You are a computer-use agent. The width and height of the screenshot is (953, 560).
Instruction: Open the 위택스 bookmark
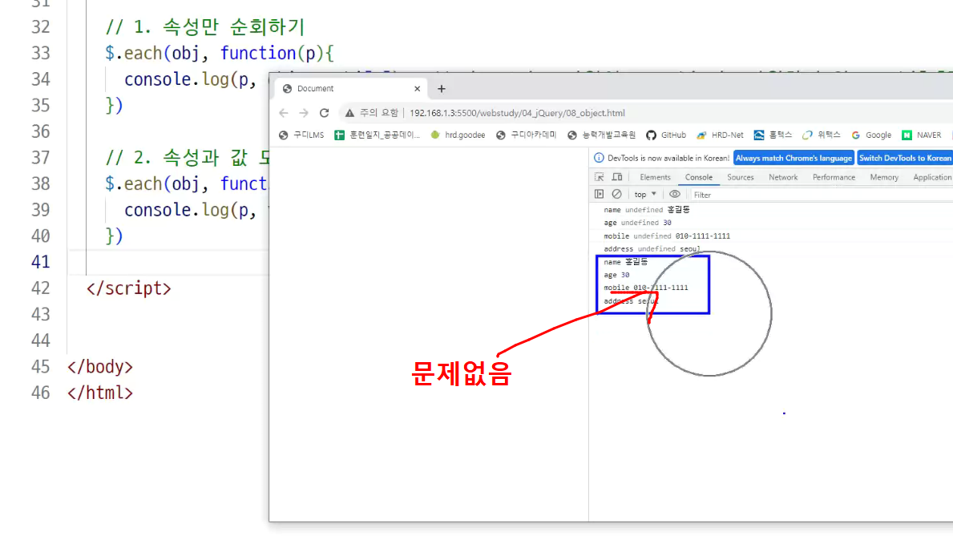(x=821, y=135)
